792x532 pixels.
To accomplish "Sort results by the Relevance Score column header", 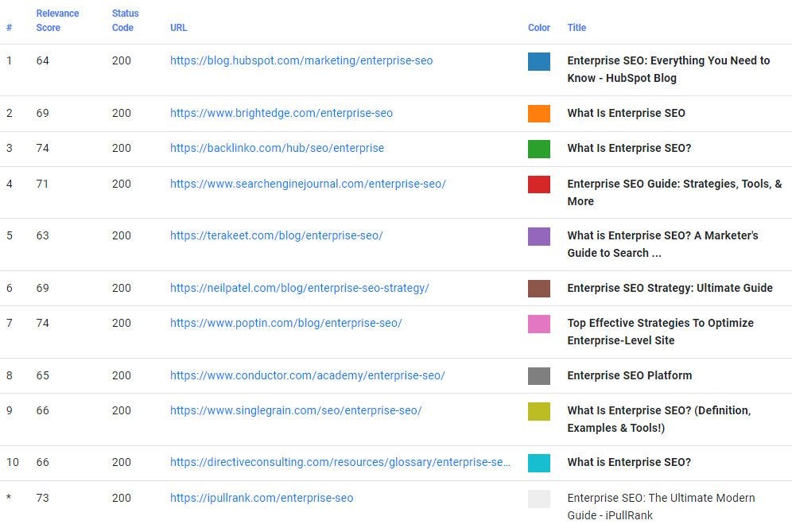I will coord(57,21).
